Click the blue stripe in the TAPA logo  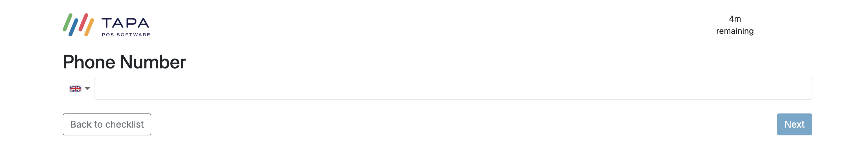(x=73, y=27)
